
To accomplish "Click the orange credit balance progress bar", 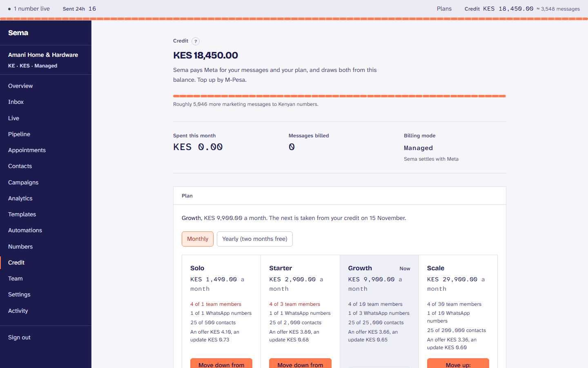I will [x=339, y=96].
